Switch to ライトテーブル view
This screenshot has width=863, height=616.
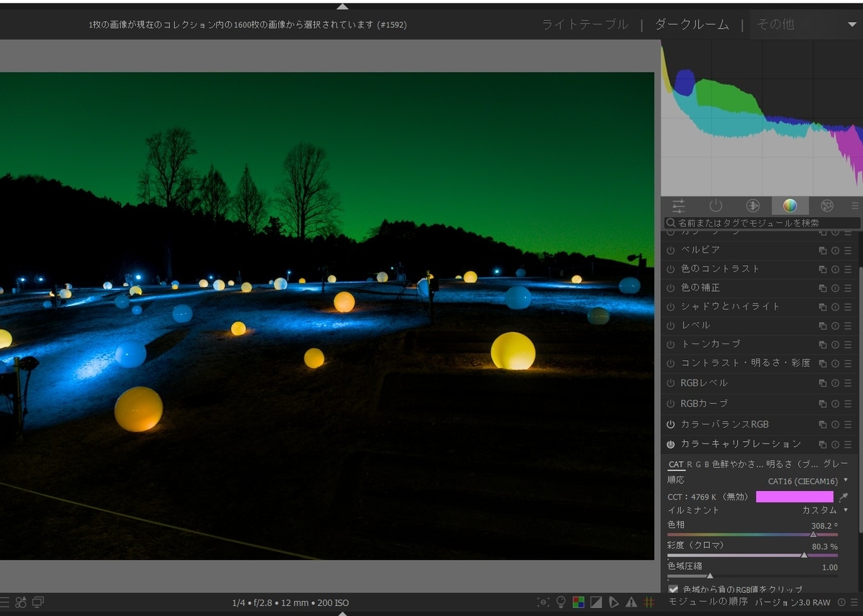(585, 24)
